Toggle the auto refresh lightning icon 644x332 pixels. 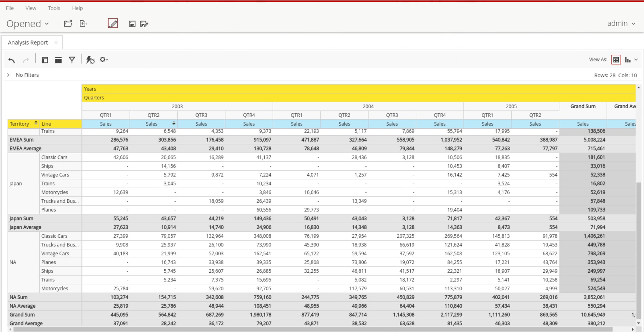pos(90,60)
